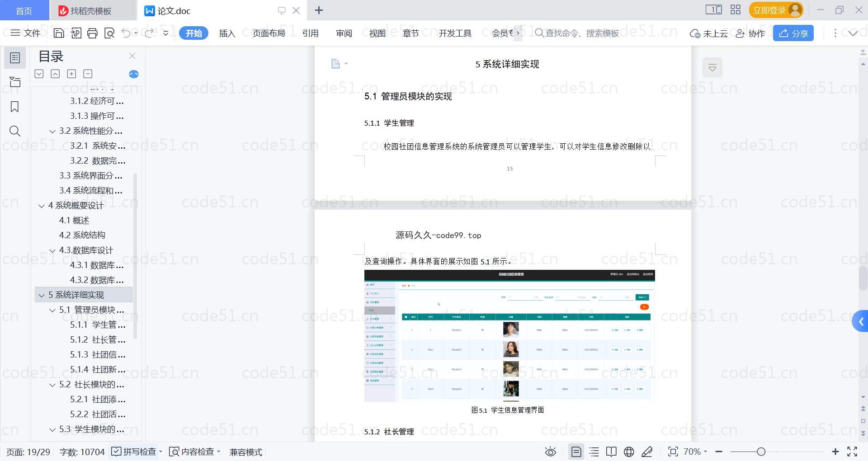Select the 页面布局 ribbon tab
Screen dimensions: 868x461
pyautogui.click(x=269, y=33)
